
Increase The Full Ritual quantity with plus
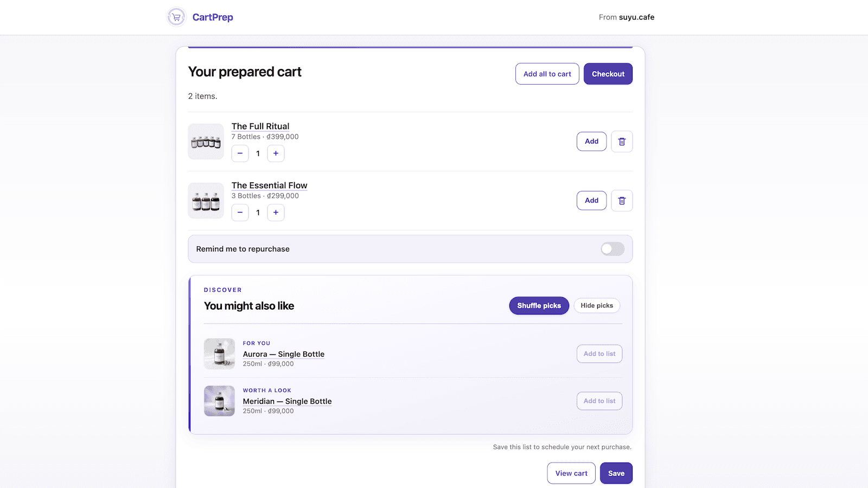(276, 153)
